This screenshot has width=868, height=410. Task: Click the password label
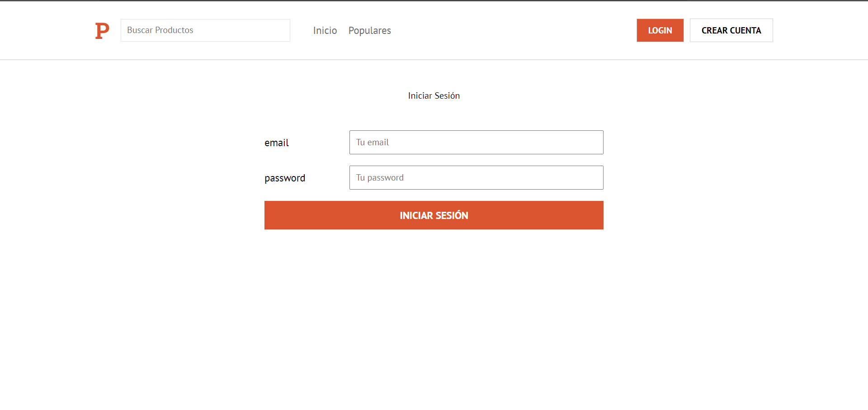(x=285, y=178)
